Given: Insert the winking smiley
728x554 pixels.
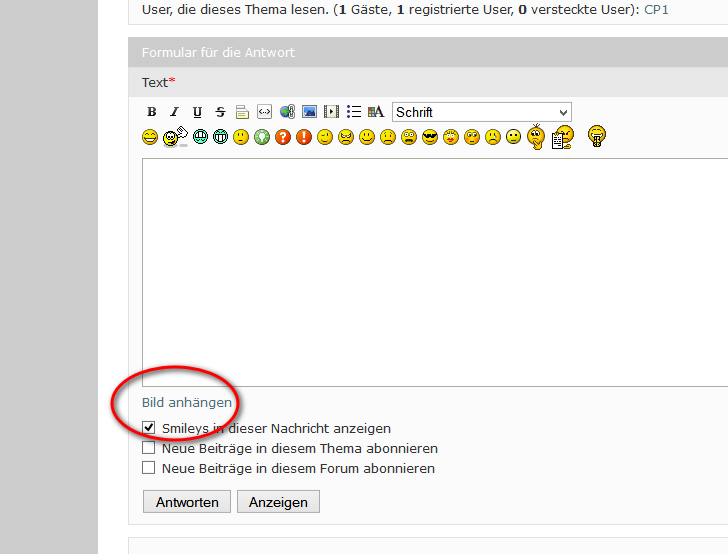Looking at the screenshot, I should pos(325,137).
